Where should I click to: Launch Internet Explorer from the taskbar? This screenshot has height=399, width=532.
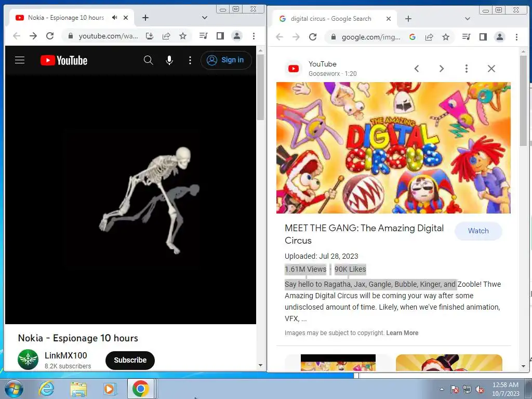coord(46,389)
